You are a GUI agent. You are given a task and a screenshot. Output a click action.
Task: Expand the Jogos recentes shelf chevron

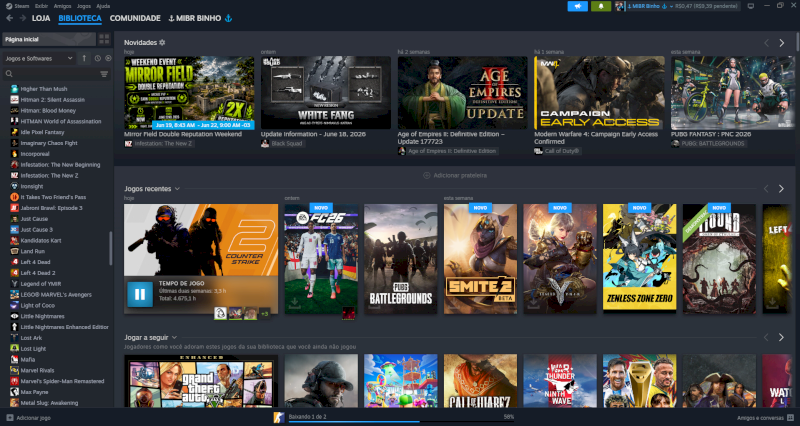(x=177, y=189)
